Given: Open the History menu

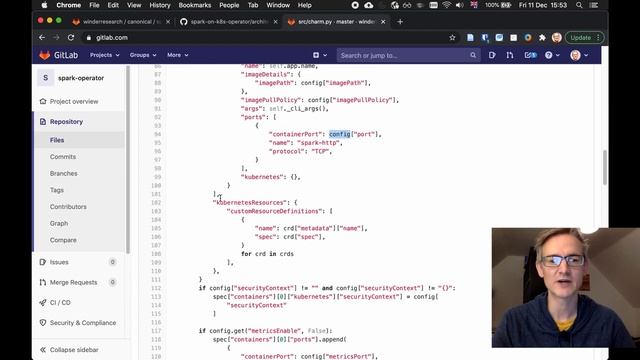Looking at the screenshot, I should click(160, 5).
